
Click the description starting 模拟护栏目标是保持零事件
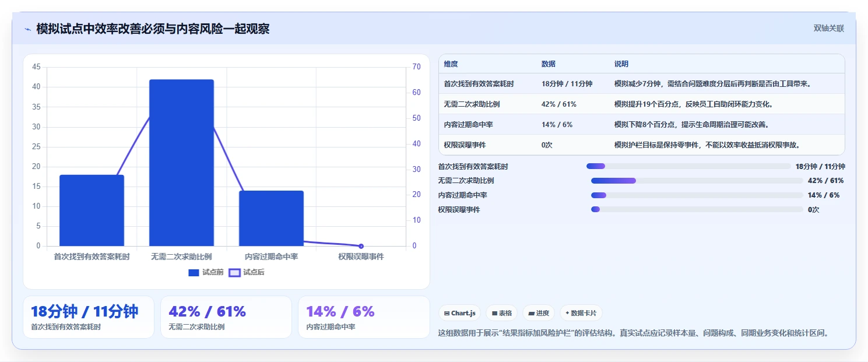point(707,145)
